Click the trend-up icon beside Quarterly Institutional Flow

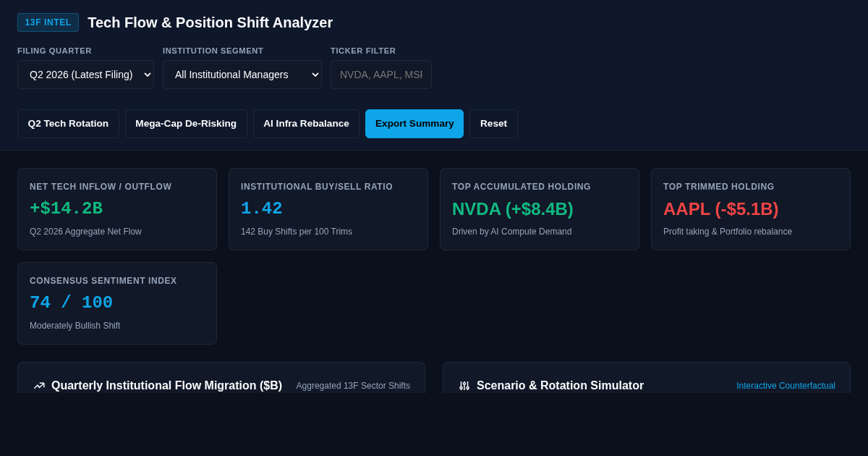[39, 386]
